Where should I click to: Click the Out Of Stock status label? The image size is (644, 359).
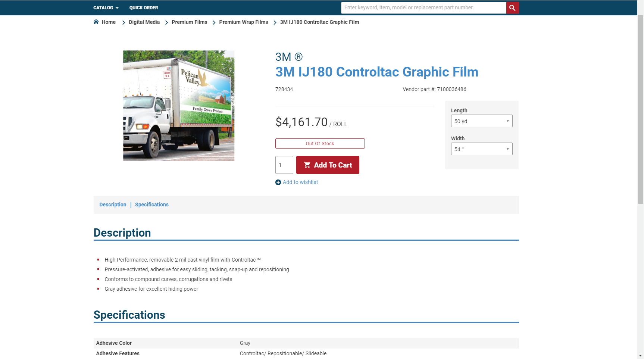click(320, 144)
